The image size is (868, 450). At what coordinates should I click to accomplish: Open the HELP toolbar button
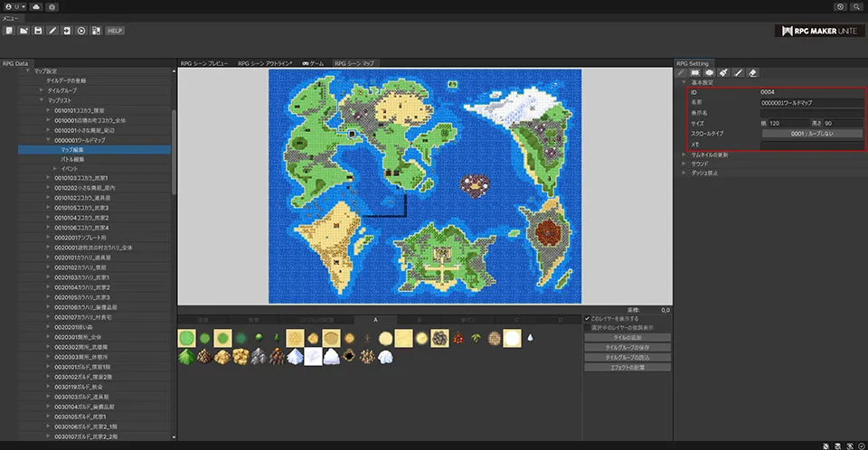pos(114,30)
